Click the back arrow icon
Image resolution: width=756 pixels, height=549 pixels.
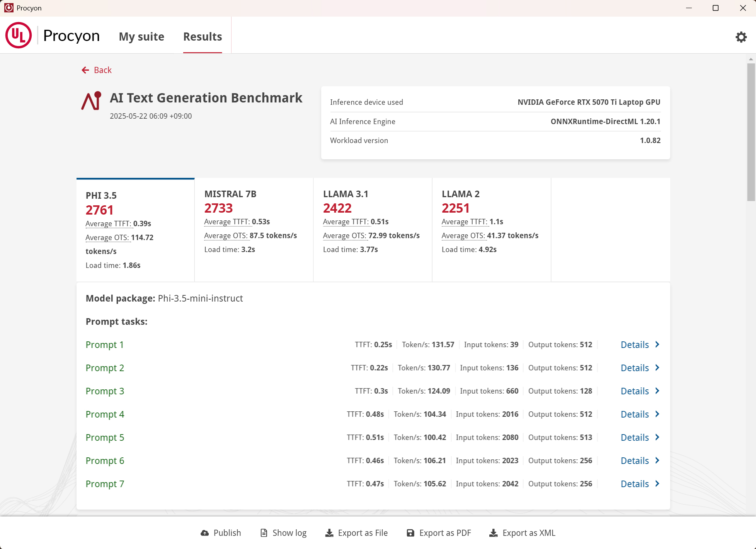[85, 70]
